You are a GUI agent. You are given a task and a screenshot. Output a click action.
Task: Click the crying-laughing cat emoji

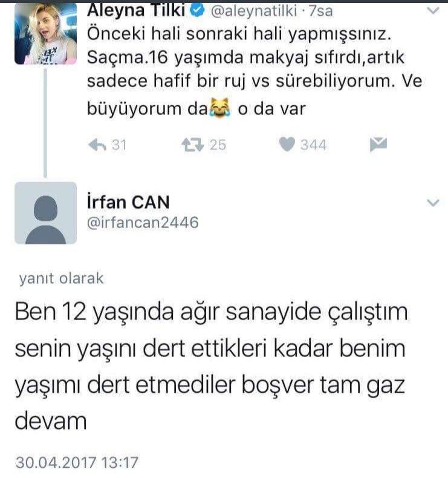coord(219,108)
